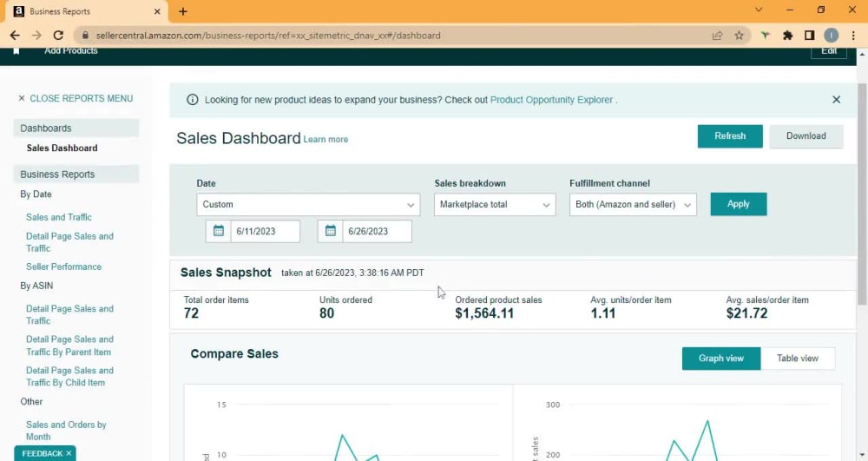Screen dimensions: 868x461
Task: Click the Apply button
Action: pos(739,204)
